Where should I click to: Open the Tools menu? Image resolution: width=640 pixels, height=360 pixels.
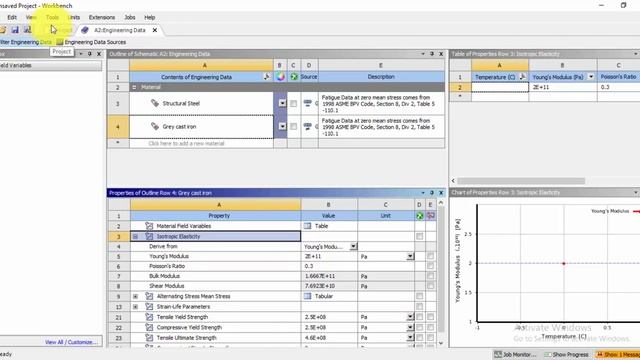52,17
